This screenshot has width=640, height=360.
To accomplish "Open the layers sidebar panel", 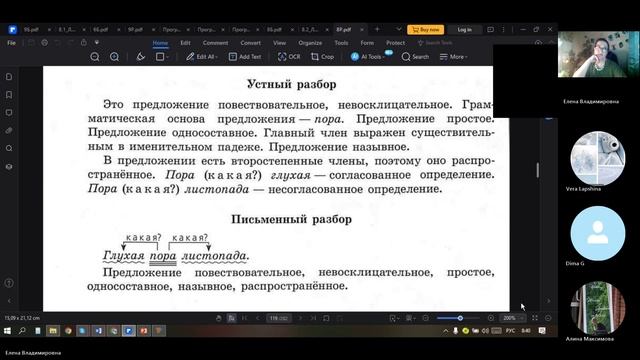I will pos(9,167).
